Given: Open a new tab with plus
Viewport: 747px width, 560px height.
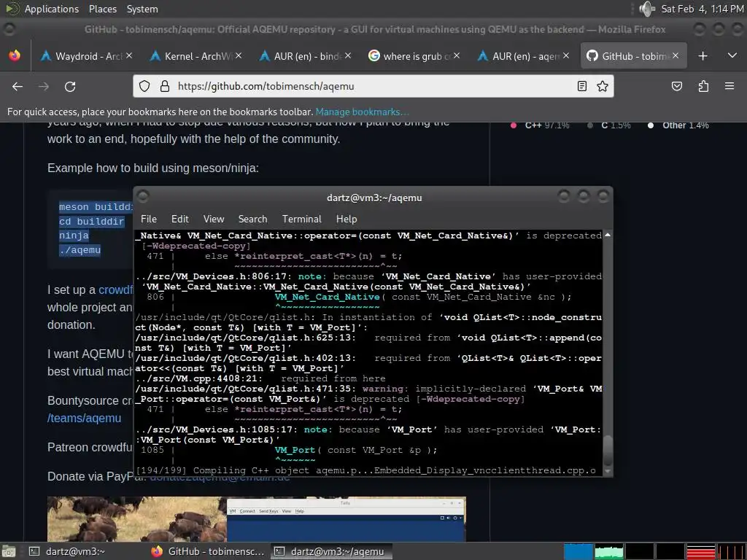Looking at the screenshot, I should pyautogui.click(x=703, y=56).
